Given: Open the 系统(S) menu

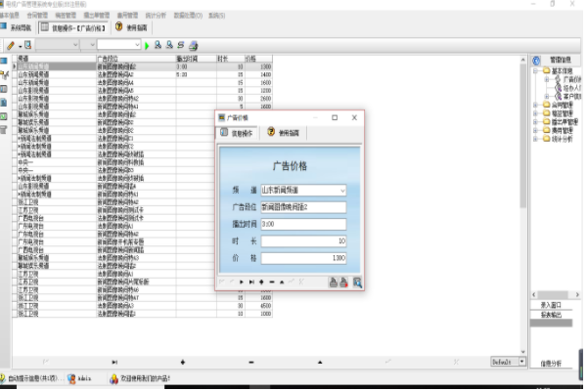Looking at the screenshot, I should point(217,16).
